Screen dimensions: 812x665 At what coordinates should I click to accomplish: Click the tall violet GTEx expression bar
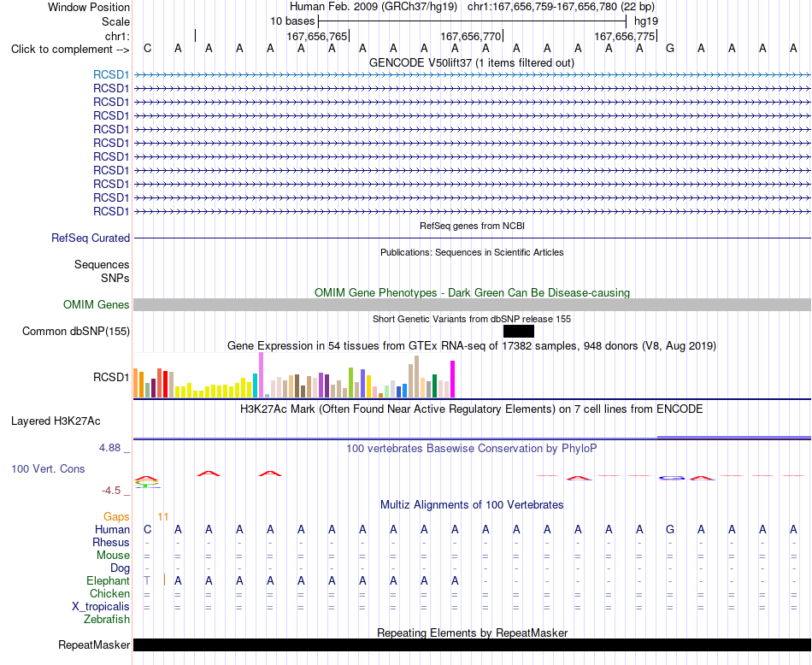261,375
